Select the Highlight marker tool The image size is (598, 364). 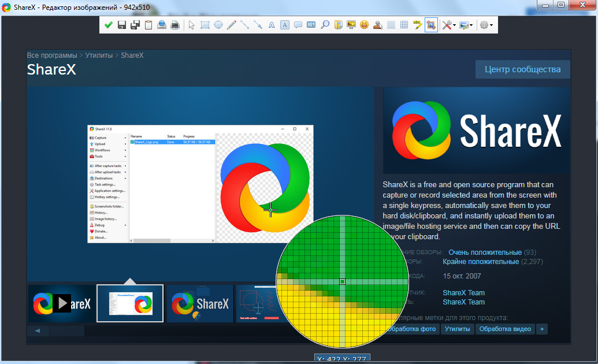[418, 25]
